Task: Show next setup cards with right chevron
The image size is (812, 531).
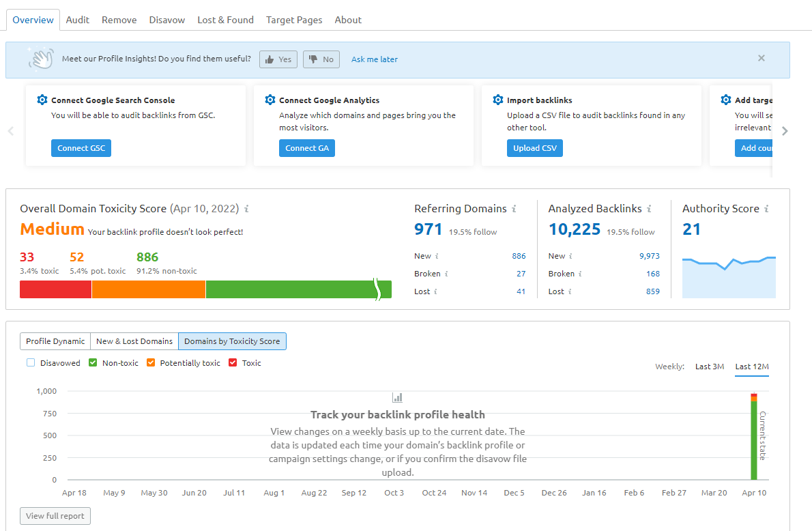Action: pyautogui.click(x=785, y=131)
